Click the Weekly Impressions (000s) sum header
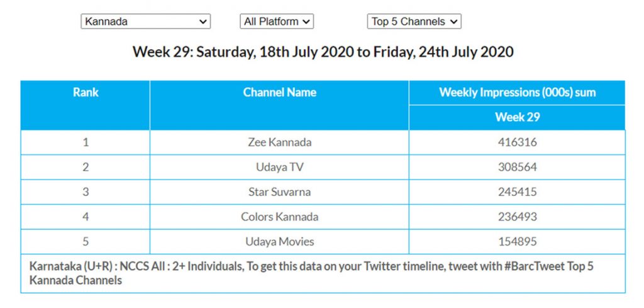Viewport: 644px width, 308px height. (517, 93)
